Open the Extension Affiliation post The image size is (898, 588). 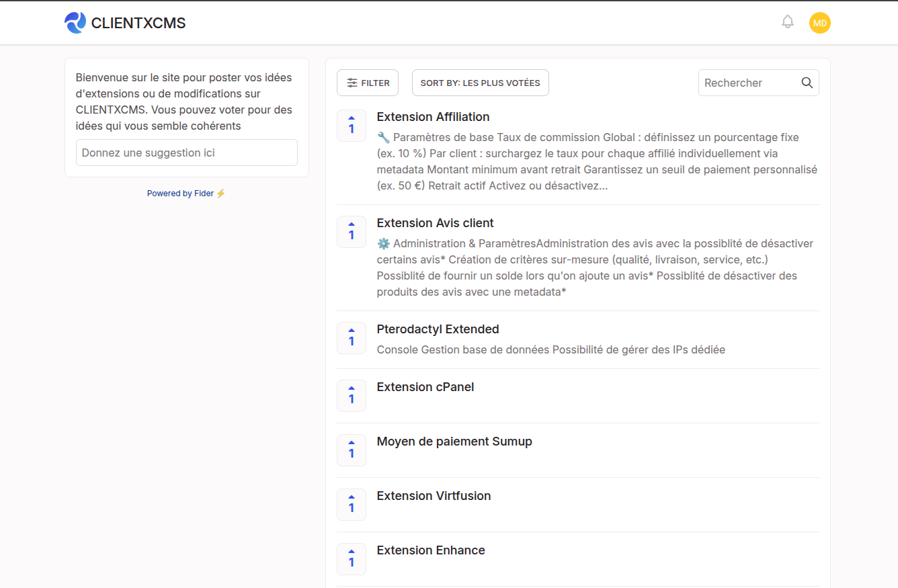coord(433,117)
